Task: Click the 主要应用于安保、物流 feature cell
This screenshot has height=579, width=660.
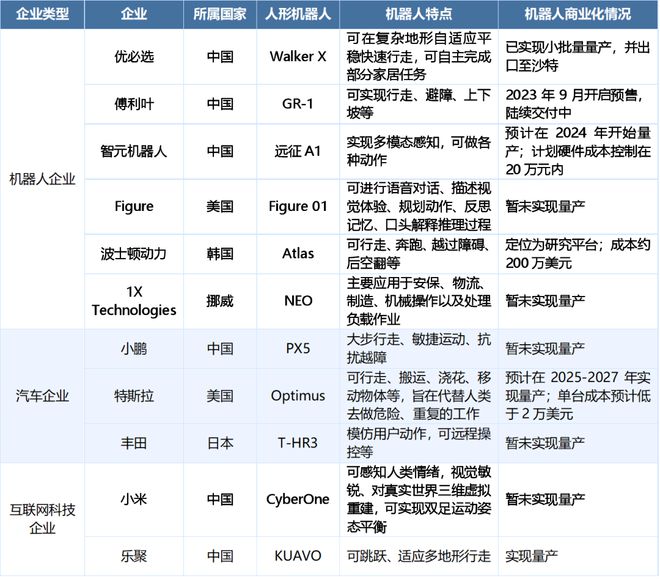Action: (419, 301)
